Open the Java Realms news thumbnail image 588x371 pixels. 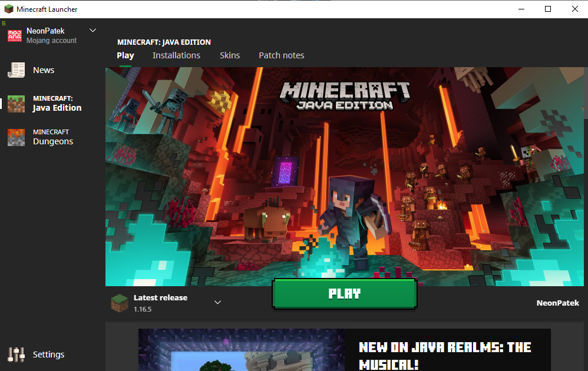(x=241, y=350)
